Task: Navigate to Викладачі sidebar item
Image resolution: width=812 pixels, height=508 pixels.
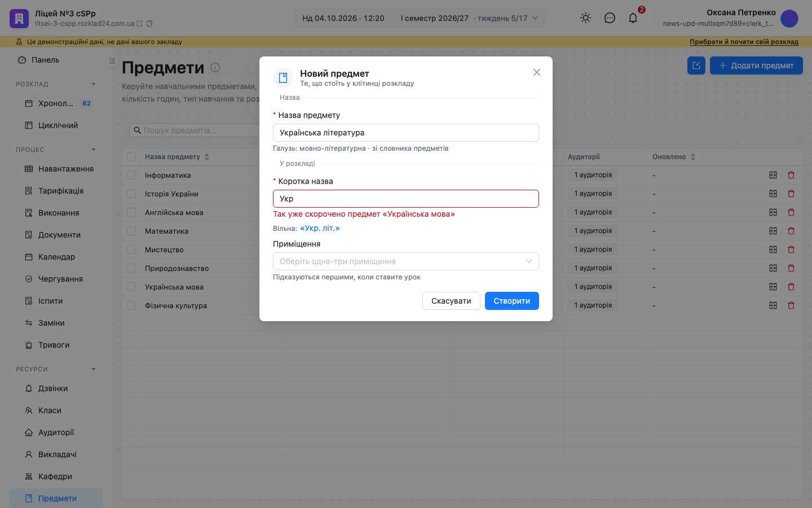Action: [x=56, y=454]
